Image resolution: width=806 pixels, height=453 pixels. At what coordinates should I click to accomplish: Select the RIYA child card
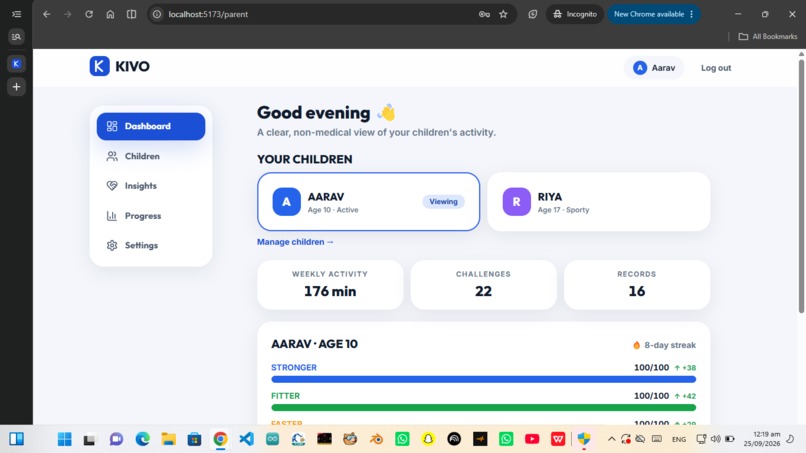pos(598,202)
